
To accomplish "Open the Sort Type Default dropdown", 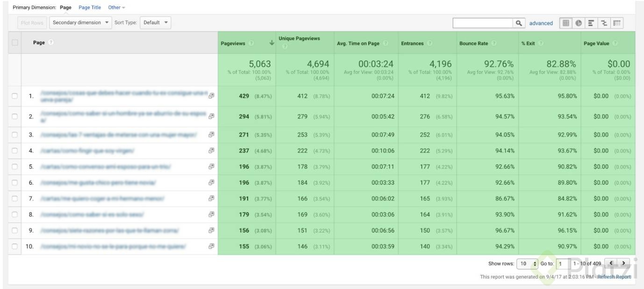I will 155,22.
